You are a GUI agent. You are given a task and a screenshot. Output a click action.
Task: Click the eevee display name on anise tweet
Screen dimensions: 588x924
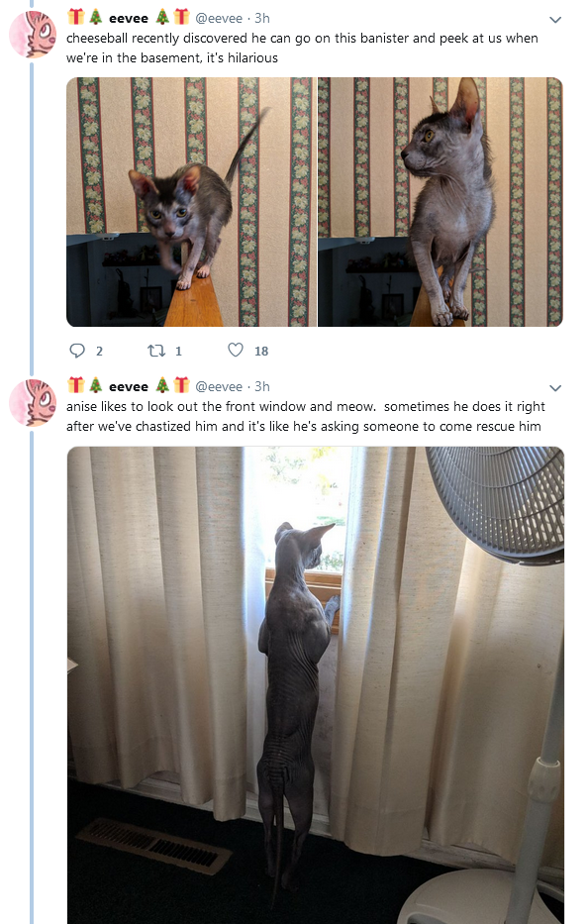[129, 386]
